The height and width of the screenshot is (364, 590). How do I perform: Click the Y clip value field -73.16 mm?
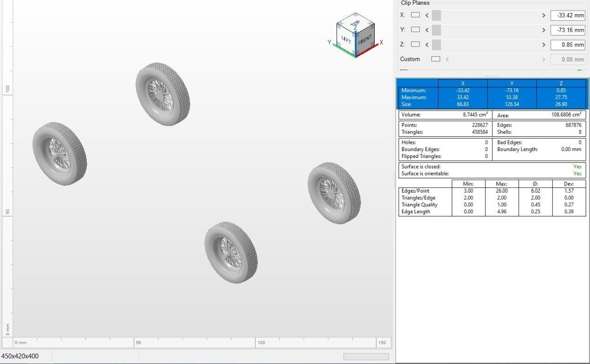(x=568, y=30)
